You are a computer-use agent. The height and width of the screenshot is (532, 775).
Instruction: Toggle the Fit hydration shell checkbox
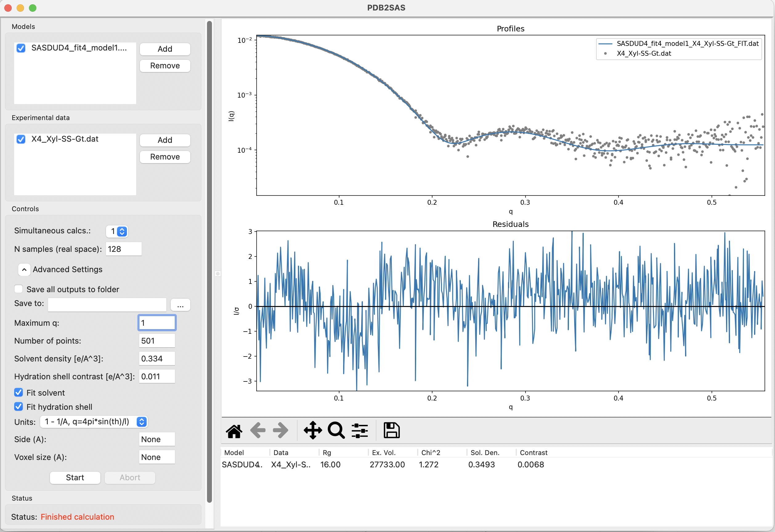[x=19, y=407]
